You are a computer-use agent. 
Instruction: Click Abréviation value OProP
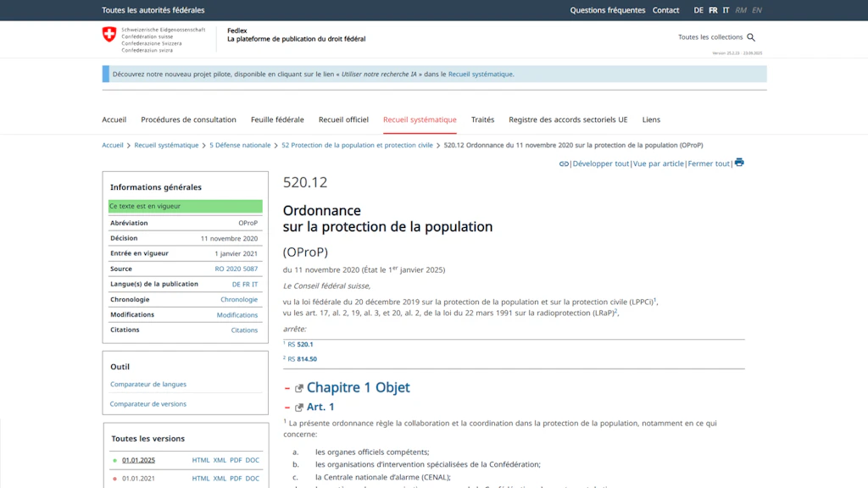[x=248, y=223]
